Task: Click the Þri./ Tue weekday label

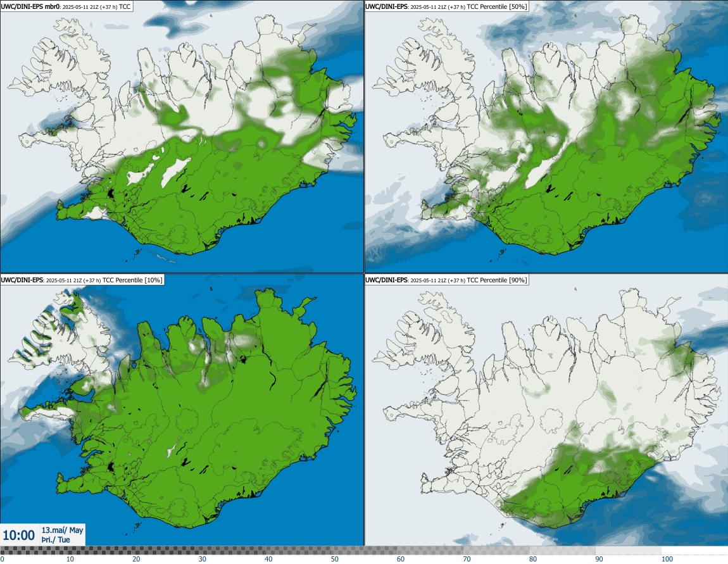Action: click(56, 540)
